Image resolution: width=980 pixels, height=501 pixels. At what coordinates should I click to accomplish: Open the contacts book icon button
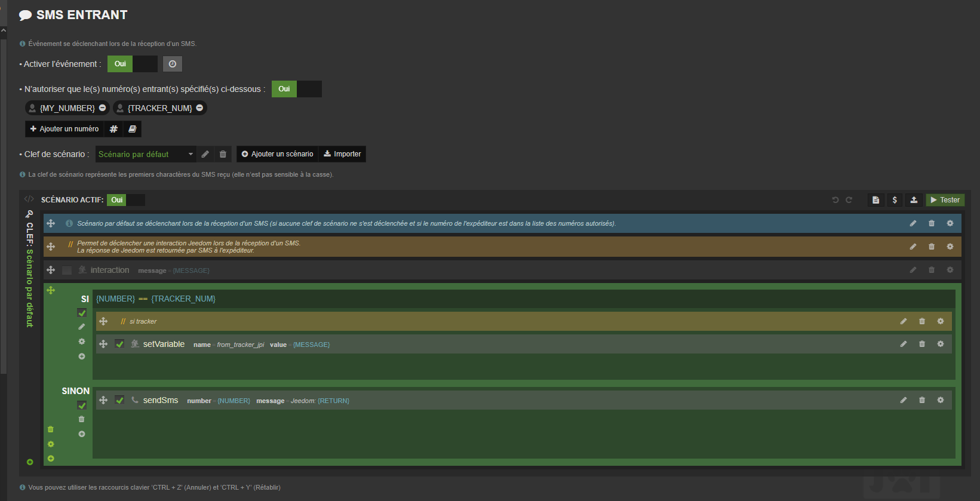click(133, 129)
